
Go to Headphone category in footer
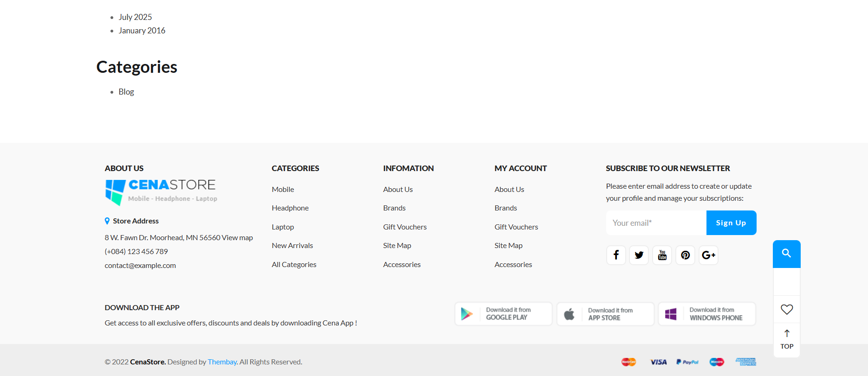pyautogui.click(x=290, y=208)
